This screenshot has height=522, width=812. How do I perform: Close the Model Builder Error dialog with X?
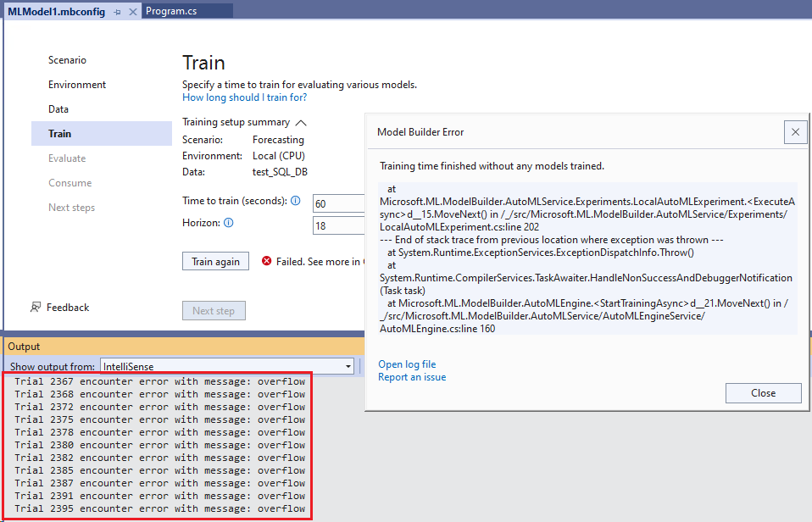click(795, 132)
